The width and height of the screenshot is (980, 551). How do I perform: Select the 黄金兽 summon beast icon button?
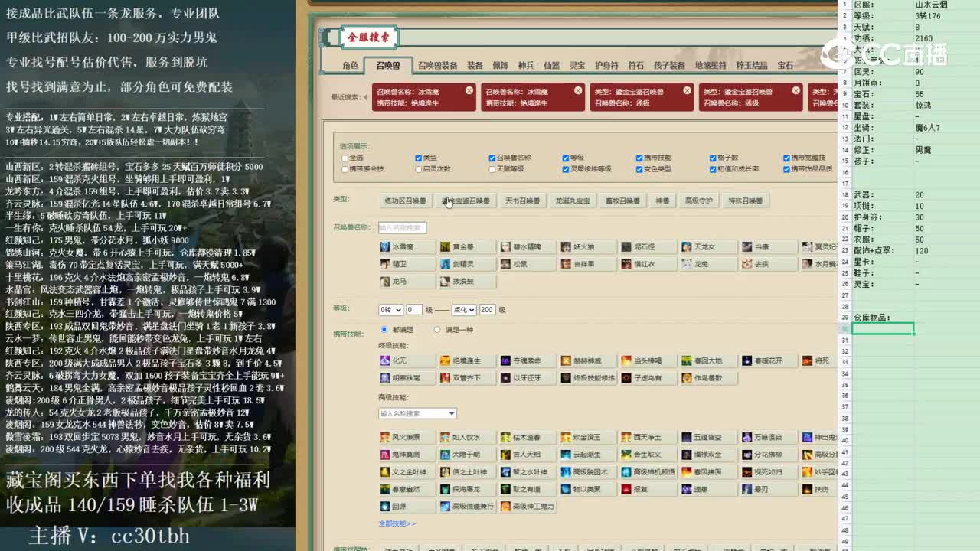(x=467, y=247)
